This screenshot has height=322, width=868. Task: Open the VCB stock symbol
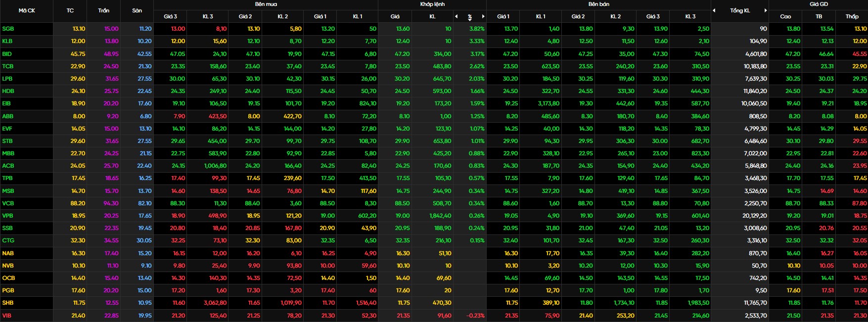(8, 203)
